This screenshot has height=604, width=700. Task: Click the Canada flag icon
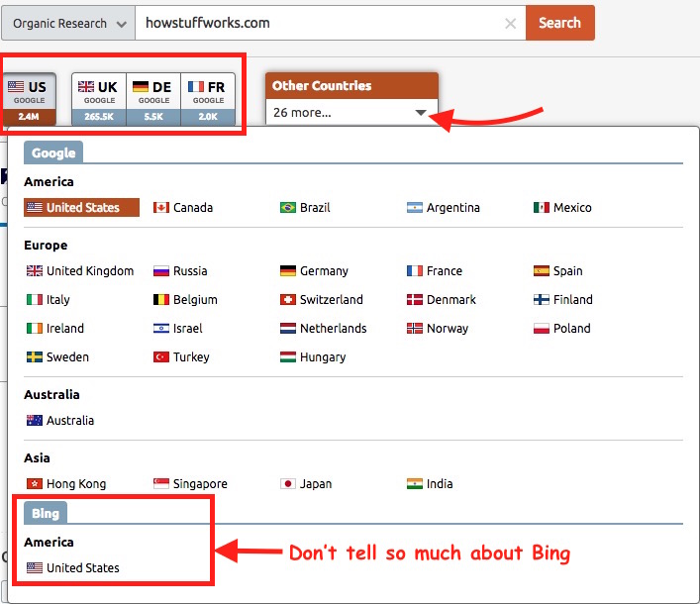click(x=161, y=208)
